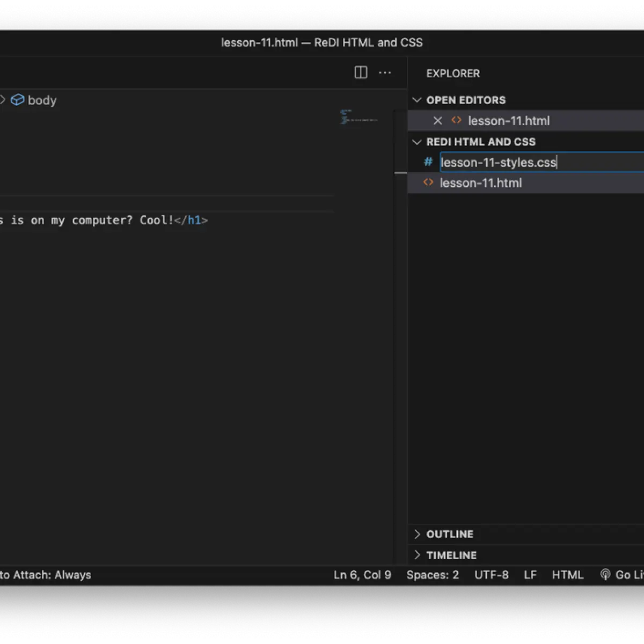Screen dimensions: 644x644
Task: Select lesson-11.html in the Open Editors list
Action: (526, 121)
